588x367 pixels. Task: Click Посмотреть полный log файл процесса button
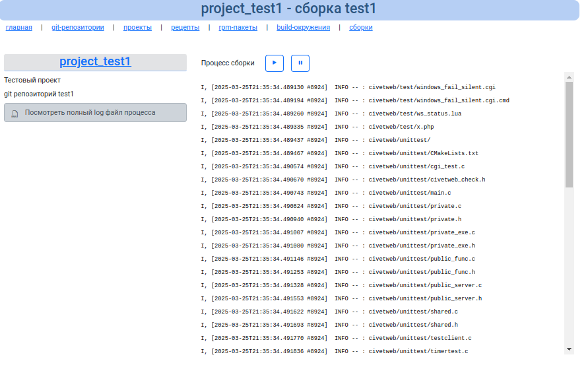click(x=95, y=113)
